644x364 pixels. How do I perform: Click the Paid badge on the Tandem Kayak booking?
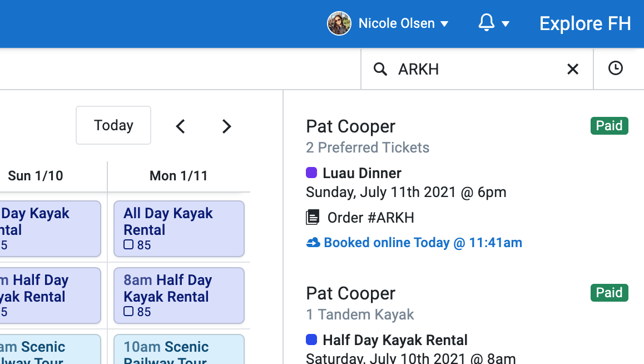(609, 293)
